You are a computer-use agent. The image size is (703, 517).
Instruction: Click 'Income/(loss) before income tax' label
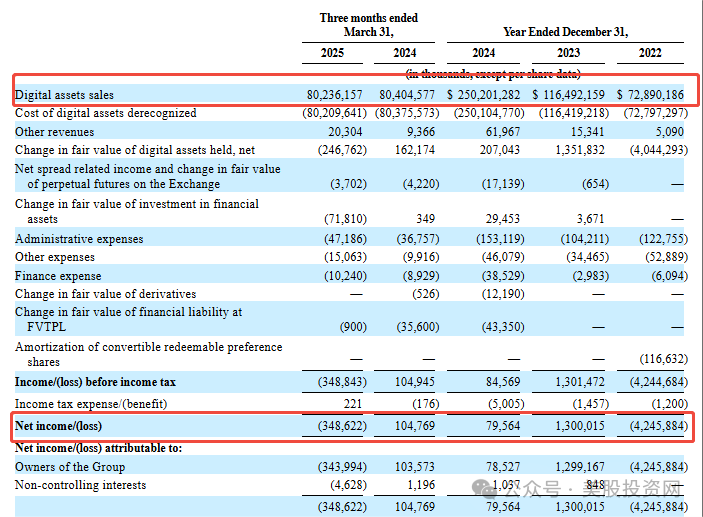95,382
